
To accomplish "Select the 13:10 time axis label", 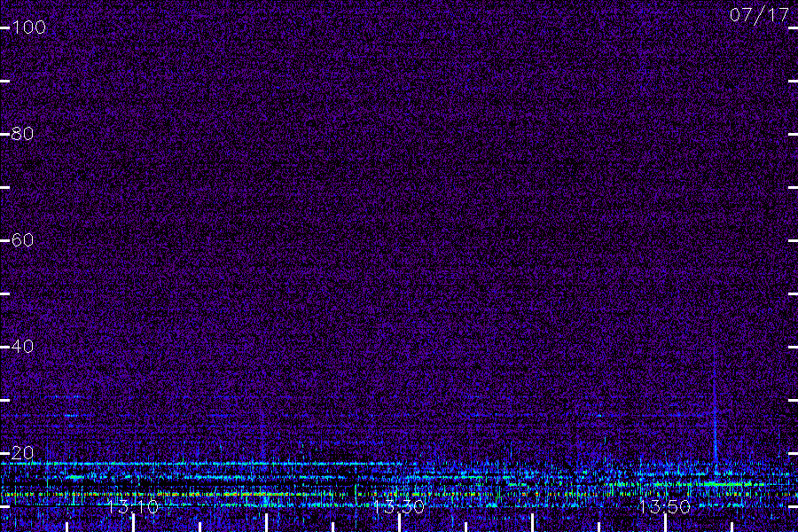I will tap(133, 507).
